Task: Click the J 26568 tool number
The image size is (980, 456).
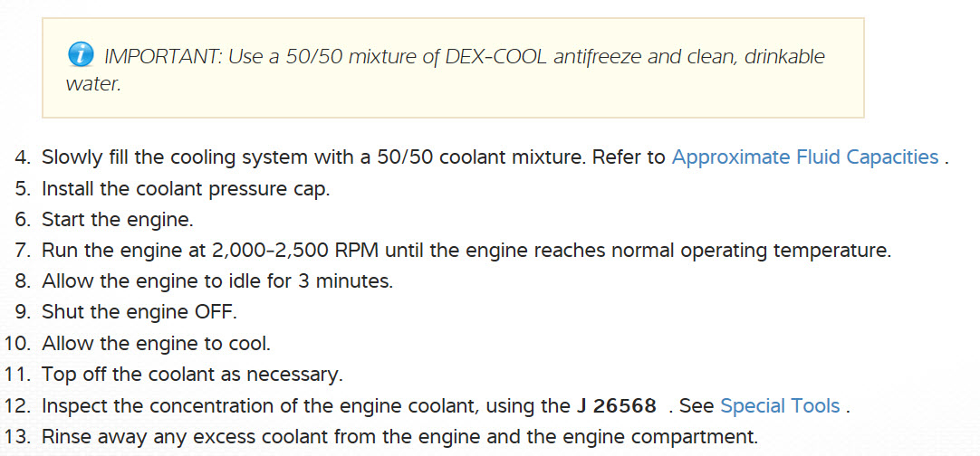Action: click(617, 406)
